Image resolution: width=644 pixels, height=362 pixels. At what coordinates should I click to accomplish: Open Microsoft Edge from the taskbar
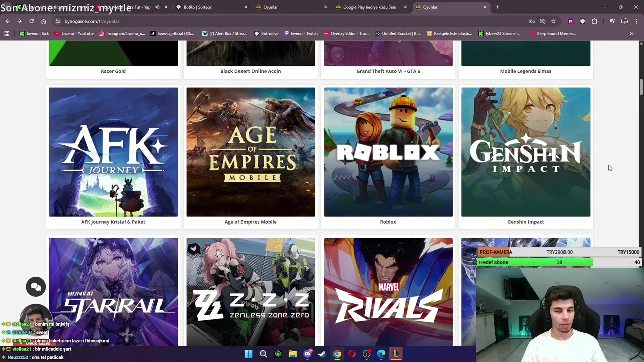381,354
